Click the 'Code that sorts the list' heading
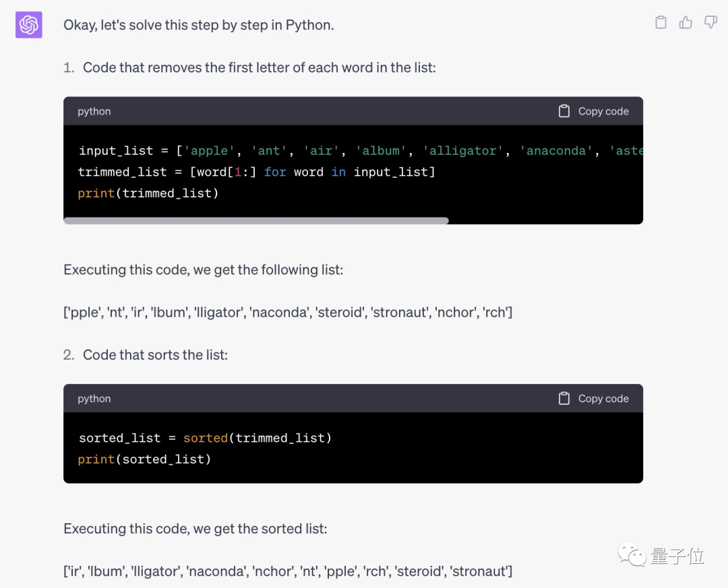 click(x=155, y=355)
